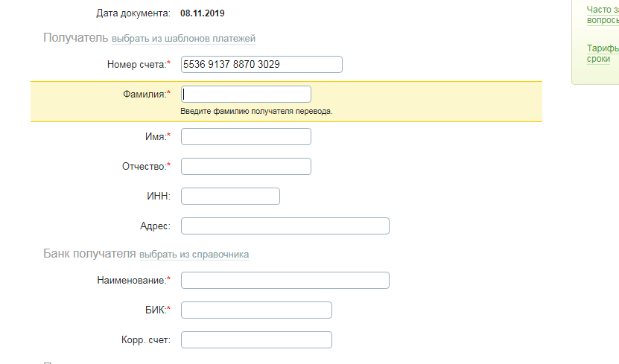Click the bank Наименование input field

pos(285,280)
